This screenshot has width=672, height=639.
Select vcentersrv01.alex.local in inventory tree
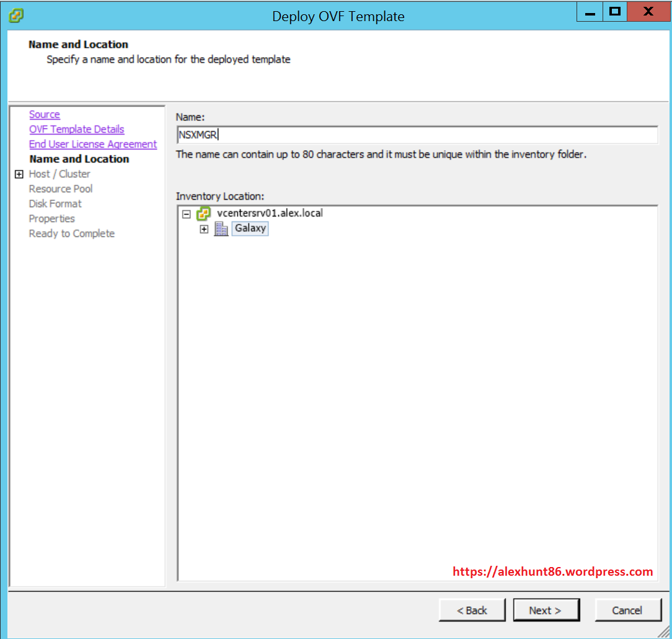coord(270,213)
